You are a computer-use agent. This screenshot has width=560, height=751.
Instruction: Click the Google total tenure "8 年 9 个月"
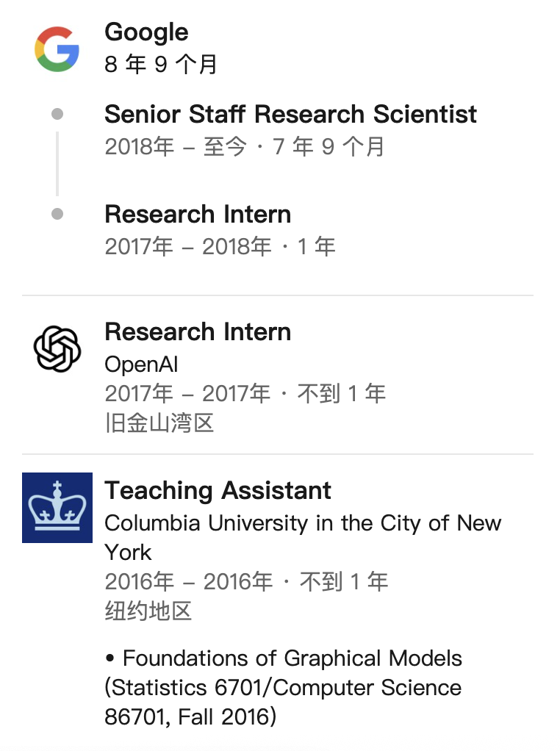point(161,65)
